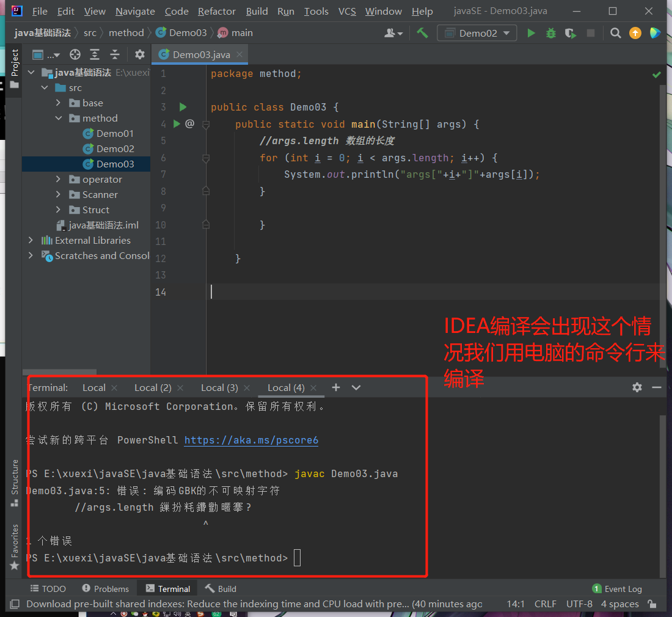
Task: Open terminal settings gear icon
Action: point(637,387)
